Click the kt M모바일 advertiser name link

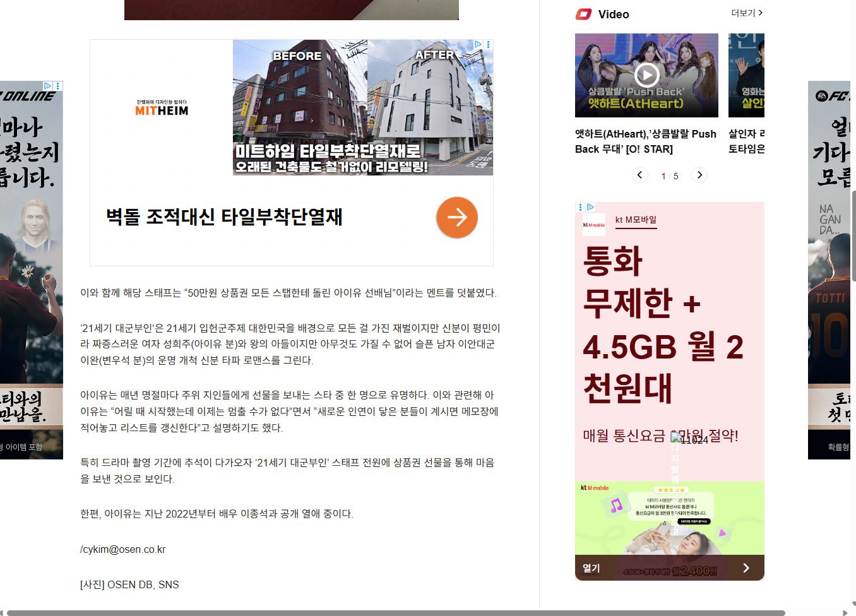[636, 220]
